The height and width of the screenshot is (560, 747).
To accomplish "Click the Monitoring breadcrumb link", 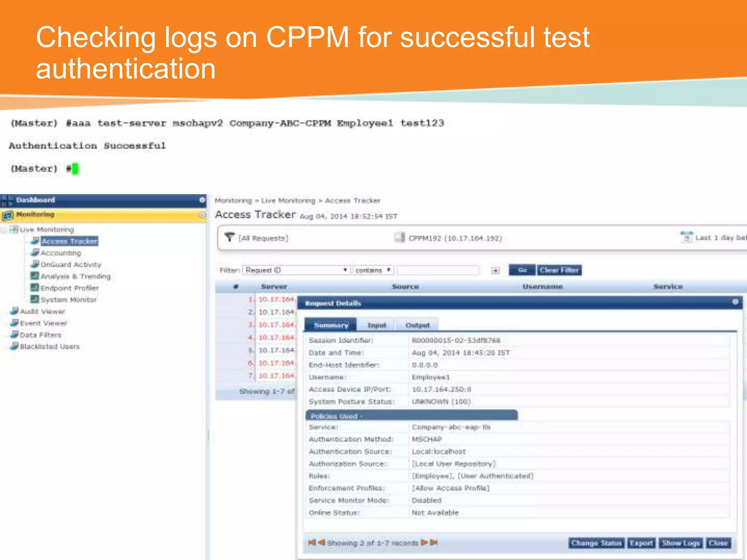I will point(233,201).
